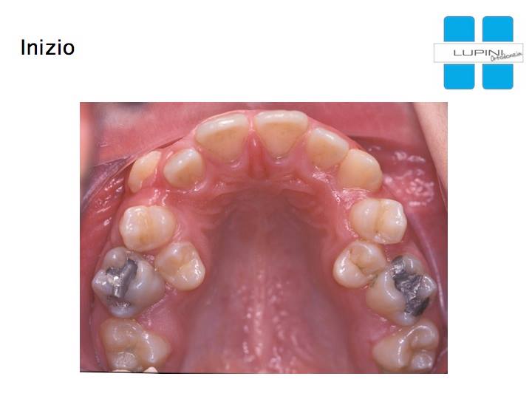Click the left central incisor in photo
The width and height of the screenshot is (532, 399).
(222, 137)
